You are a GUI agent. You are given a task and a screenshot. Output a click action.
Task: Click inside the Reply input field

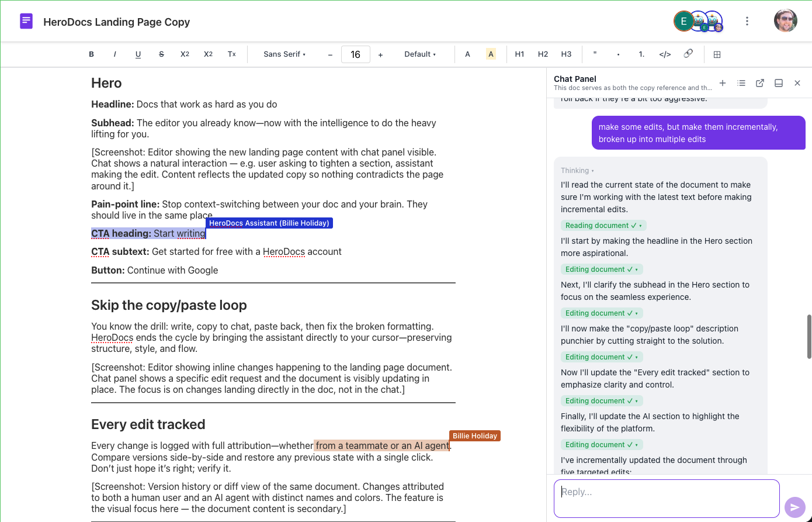[x=666, y=498]
